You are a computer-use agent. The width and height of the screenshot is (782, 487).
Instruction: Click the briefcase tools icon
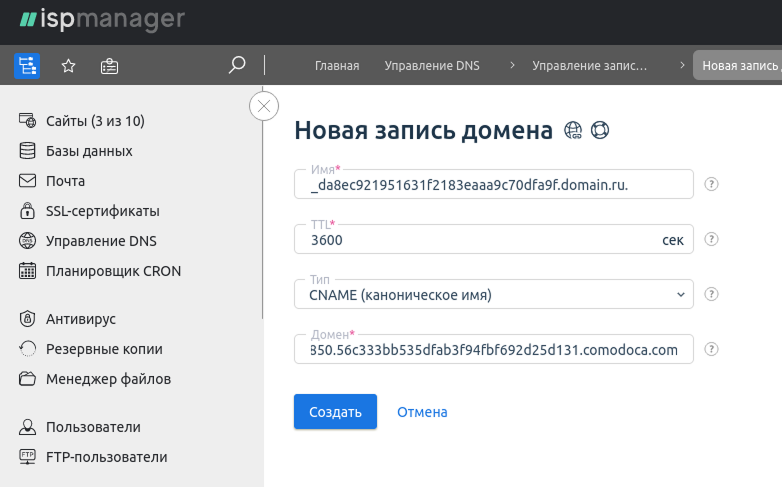pos(110,66)
